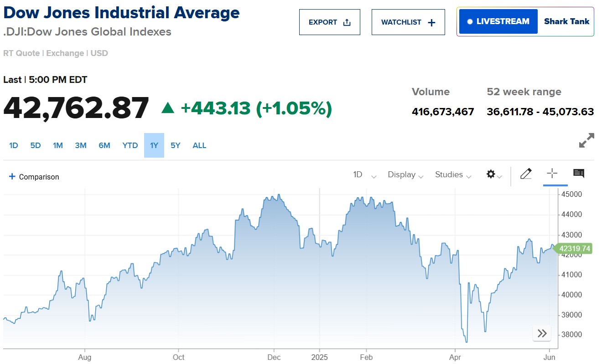
Task: Click the plus icon beside Comparison
Action: tap(12, 177)
